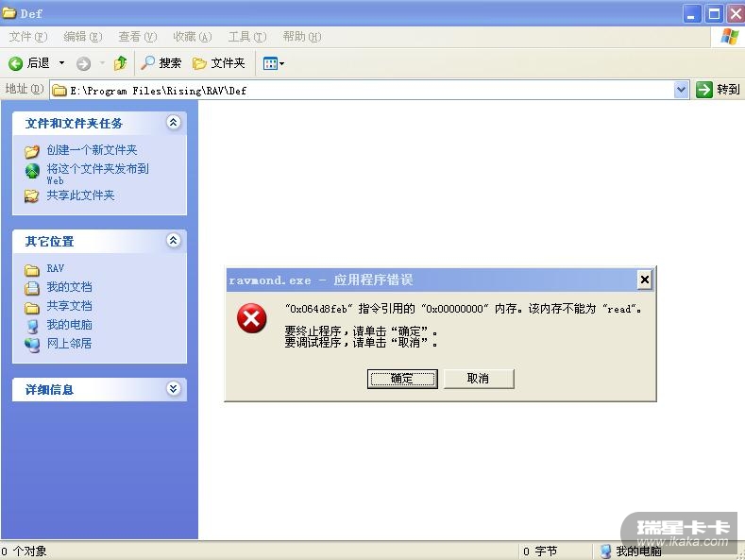Open the 帮助 (H) menu
The width and height of the screenshot is (745, 560).
302,37
